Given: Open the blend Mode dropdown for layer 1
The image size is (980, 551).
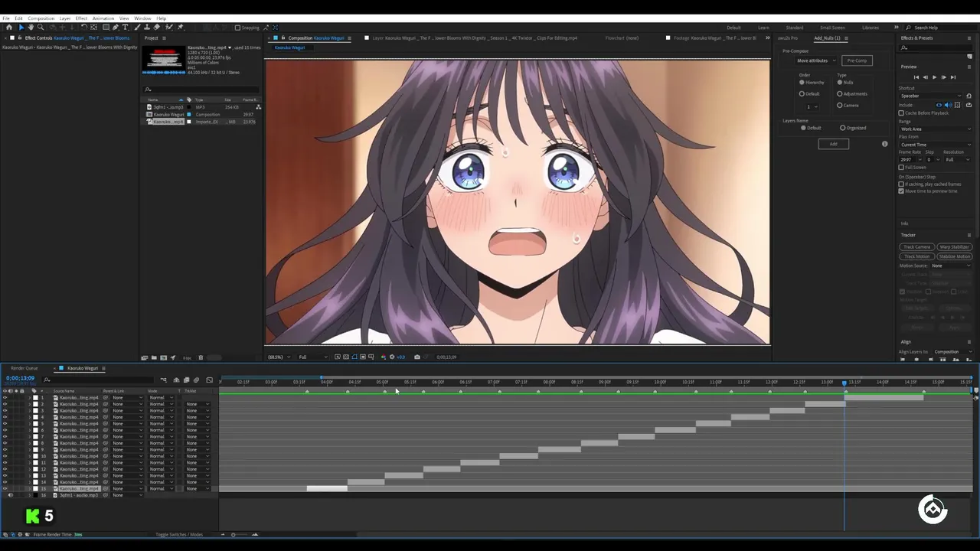Looking at the screenshot, I should click(x=161, y=398).
